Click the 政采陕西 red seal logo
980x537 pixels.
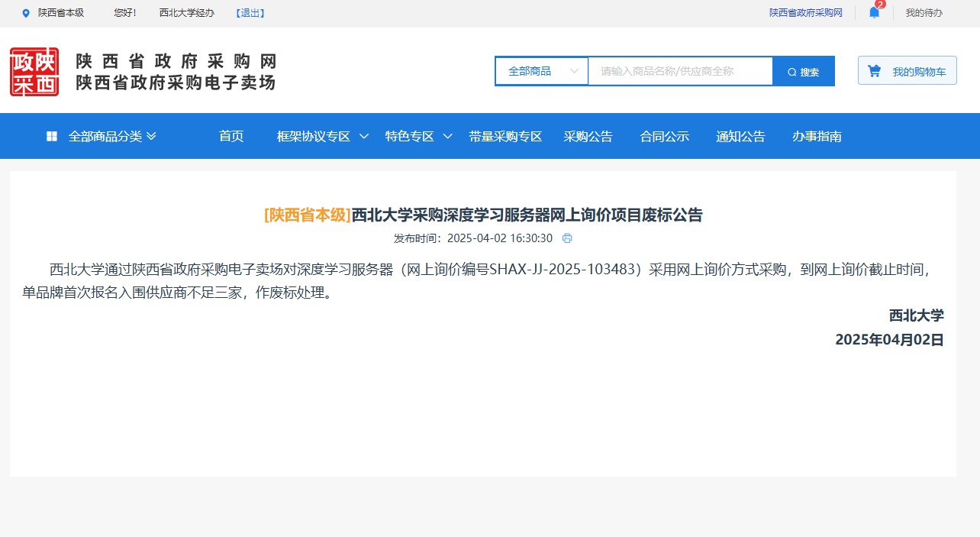click(x=34, y=72)
